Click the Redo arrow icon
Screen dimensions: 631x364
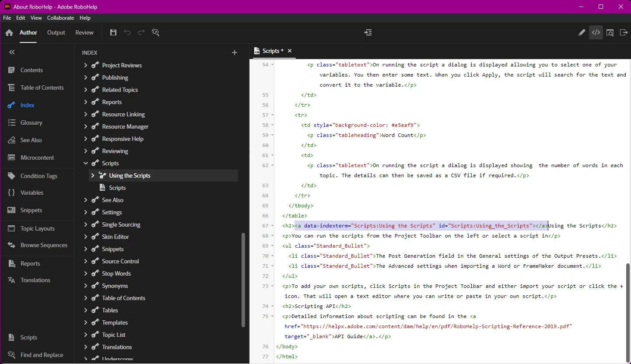[141, 32]
